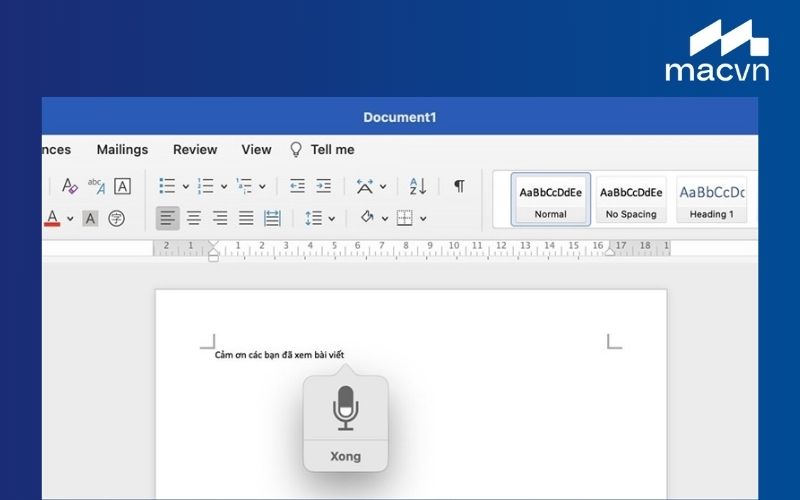The image size is (800, 500).
Task: Select the Normal style
Action: 551,199
